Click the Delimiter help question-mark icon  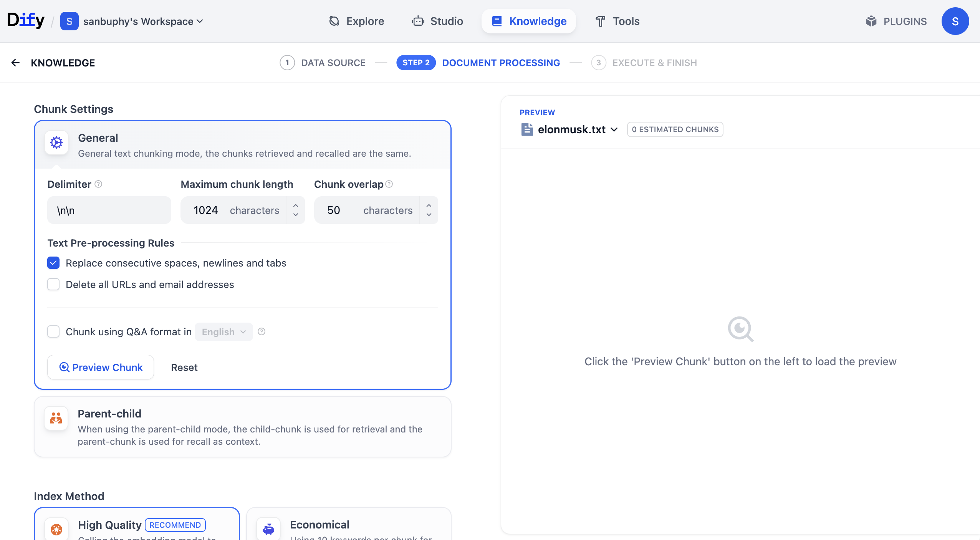tap(98, 184)
